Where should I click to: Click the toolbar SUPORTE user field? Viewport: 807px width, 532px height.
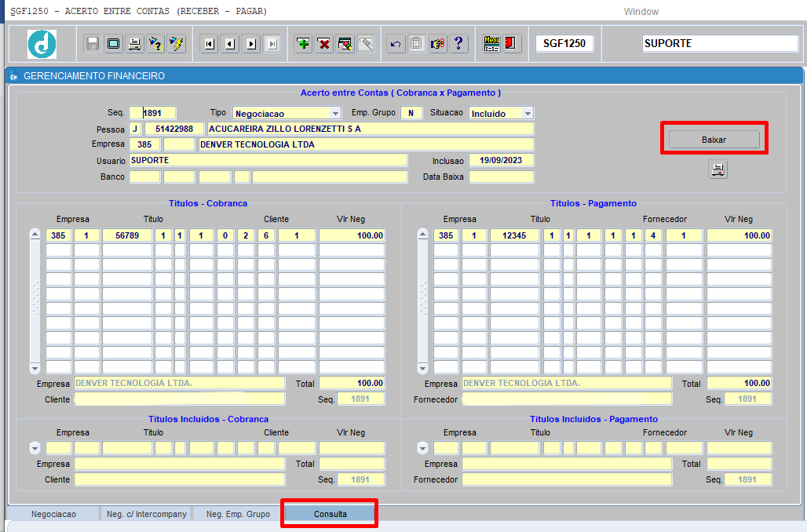pos(720,43)
